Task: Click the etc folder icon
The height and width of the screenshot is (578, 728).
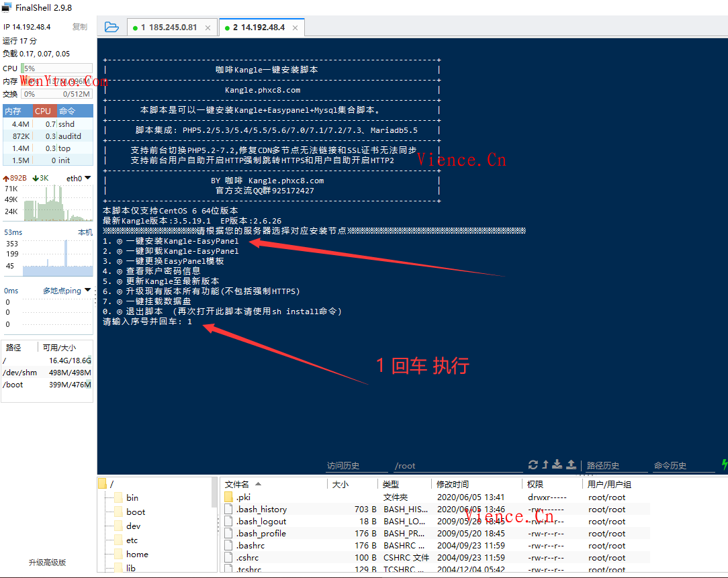Action: [118, 540]
